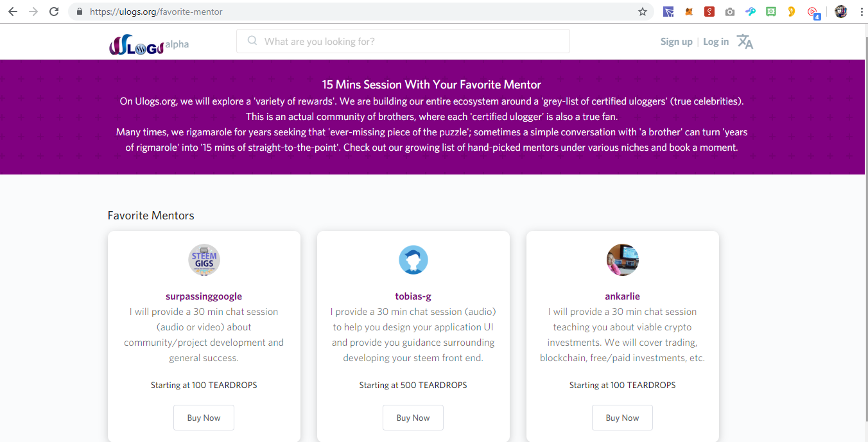Open the Chrome profile avatar menu
This screenshot has width=868, height=442.
click(x=840, y=12)
